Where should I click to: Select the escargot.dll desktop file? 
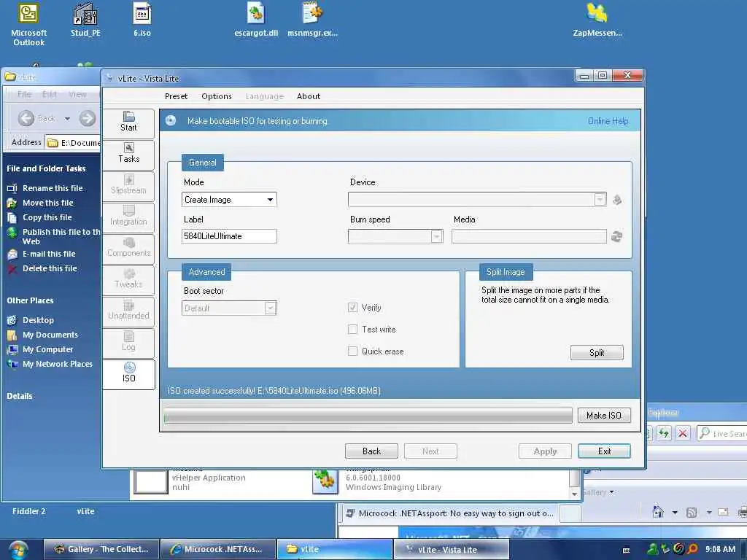tap(256, 20)
